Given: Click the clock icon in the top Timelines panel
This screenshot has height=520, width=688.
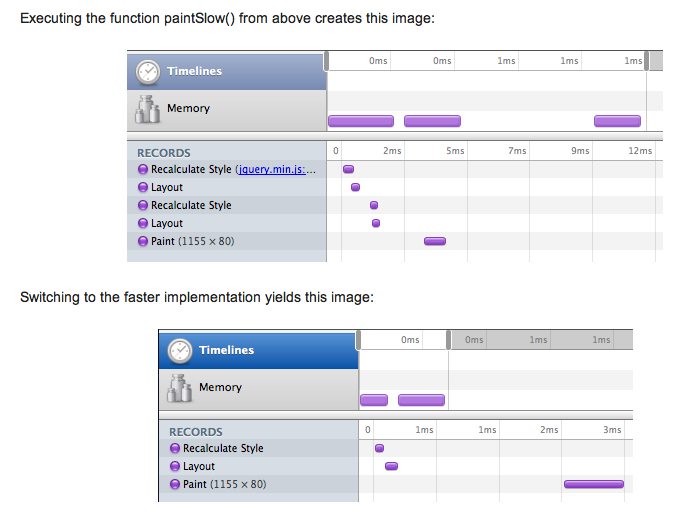Looking at the screenshot, I should 148,72.
